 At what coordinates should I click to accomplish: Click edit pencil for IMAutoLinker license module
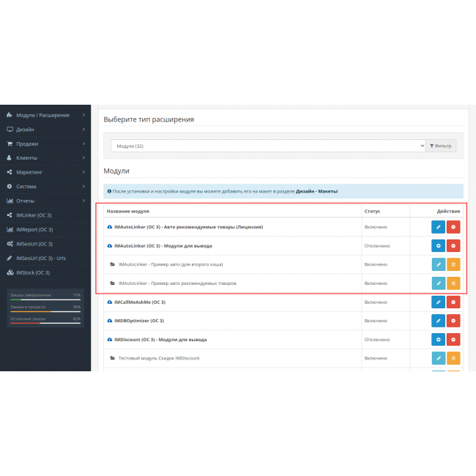point(438,227)
